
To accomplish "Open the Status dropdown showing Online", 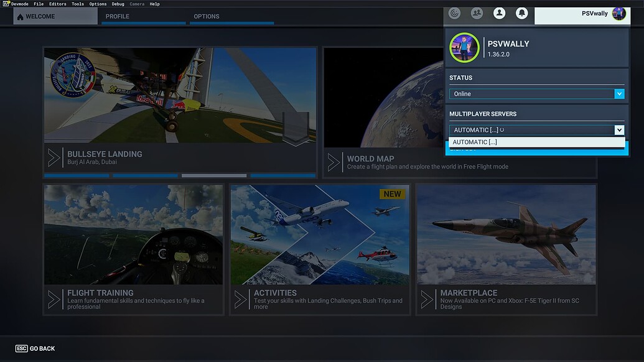I will click(536, 93).
